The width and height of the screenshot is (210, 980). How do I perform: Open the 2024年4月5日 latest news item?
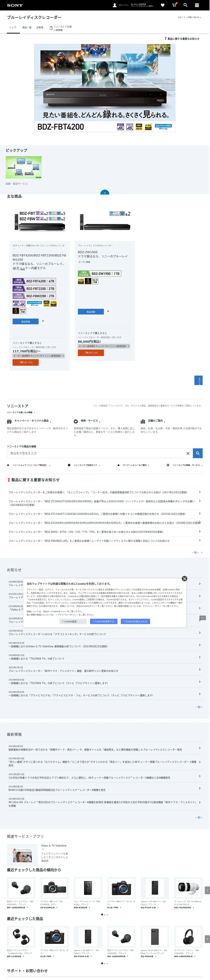105,748
